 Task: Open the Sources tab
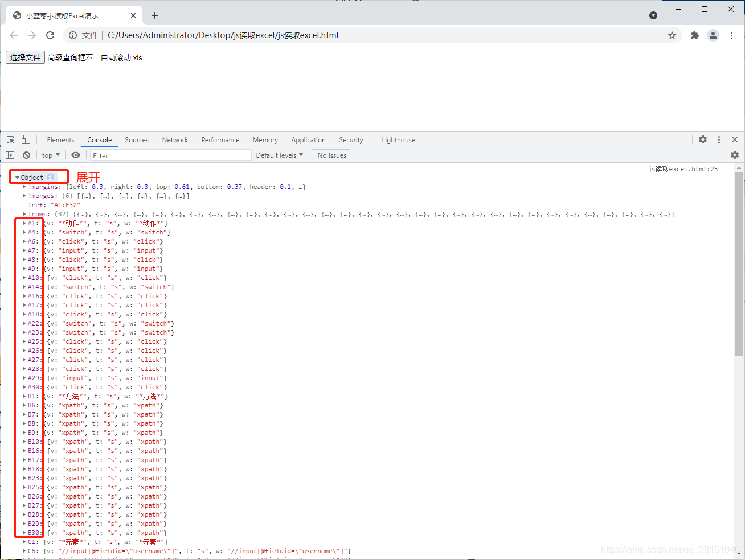point(137,140)
